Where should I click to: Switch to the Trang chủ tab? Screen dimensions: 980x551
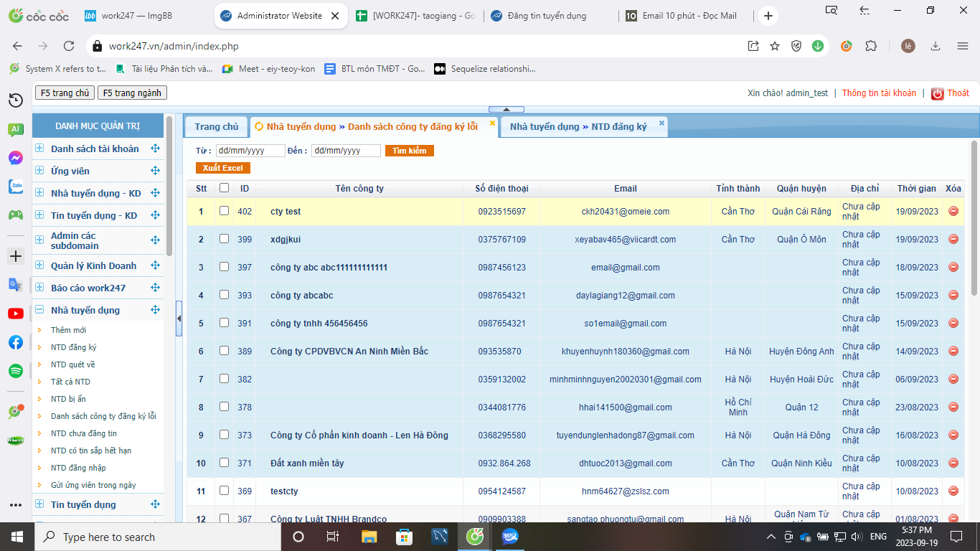pyautogui.click(x=216, y=127)
